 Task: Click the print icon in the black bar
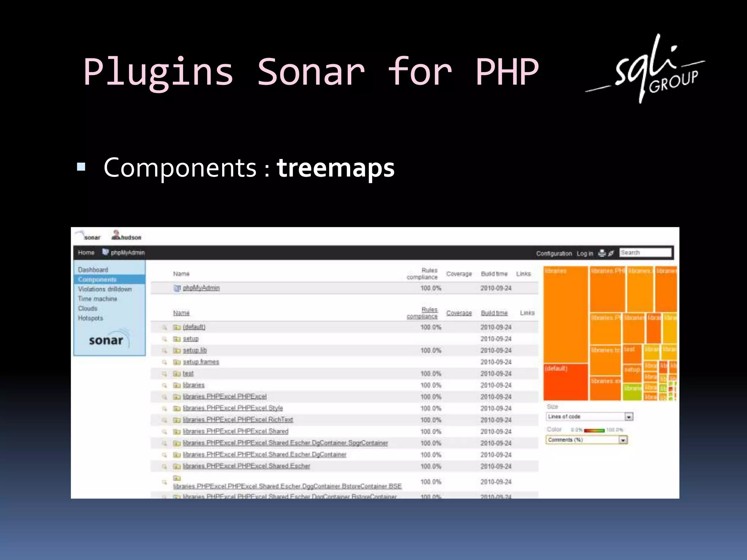click(602, 253)
